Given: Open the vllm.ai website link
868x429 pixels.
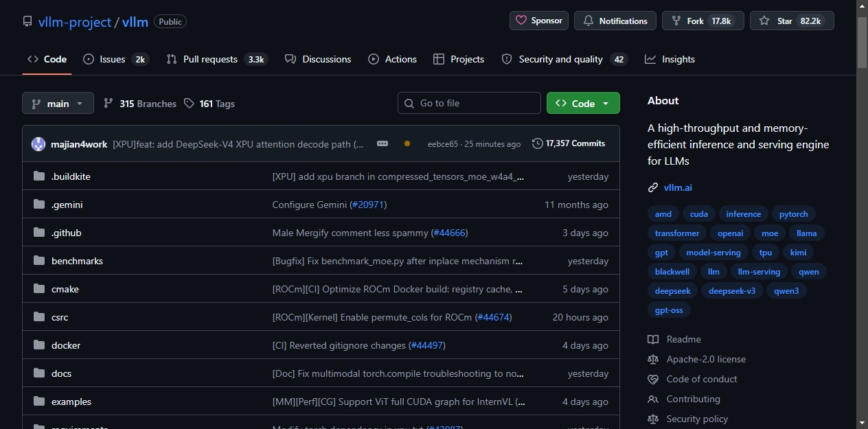Looking at the screenshot, I should (678, 187).
